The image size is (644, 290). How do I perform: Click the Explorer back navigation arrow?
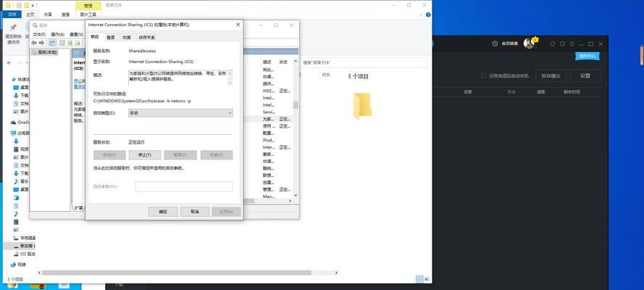pos(9,63)
